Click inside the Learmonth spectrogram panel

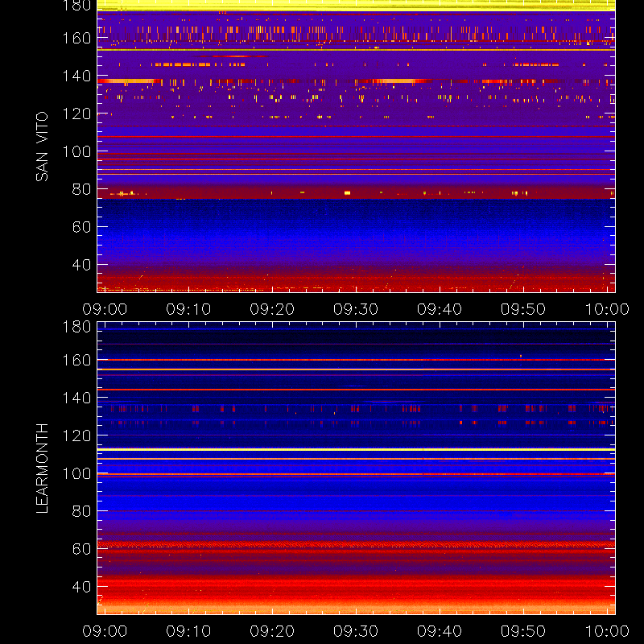pyautogui.click(x=356, y=469)
